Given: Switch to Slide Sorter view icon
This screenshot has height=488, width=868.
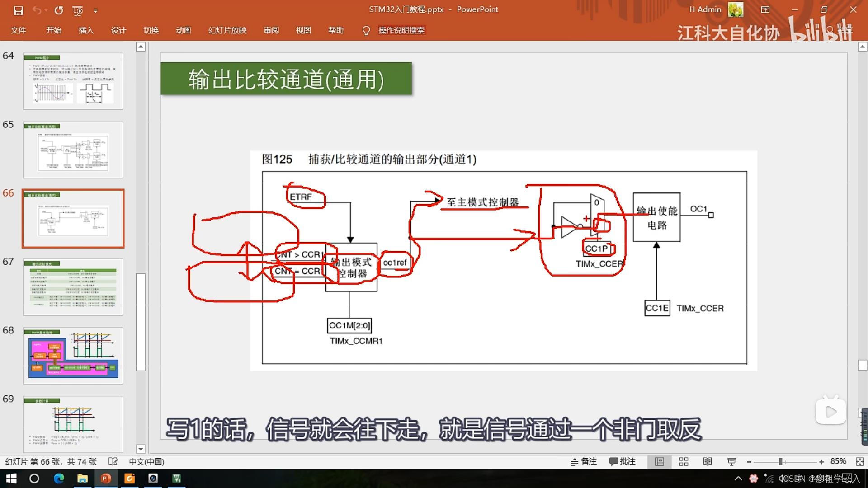Looking at the screenshot, I should point(684,461).
